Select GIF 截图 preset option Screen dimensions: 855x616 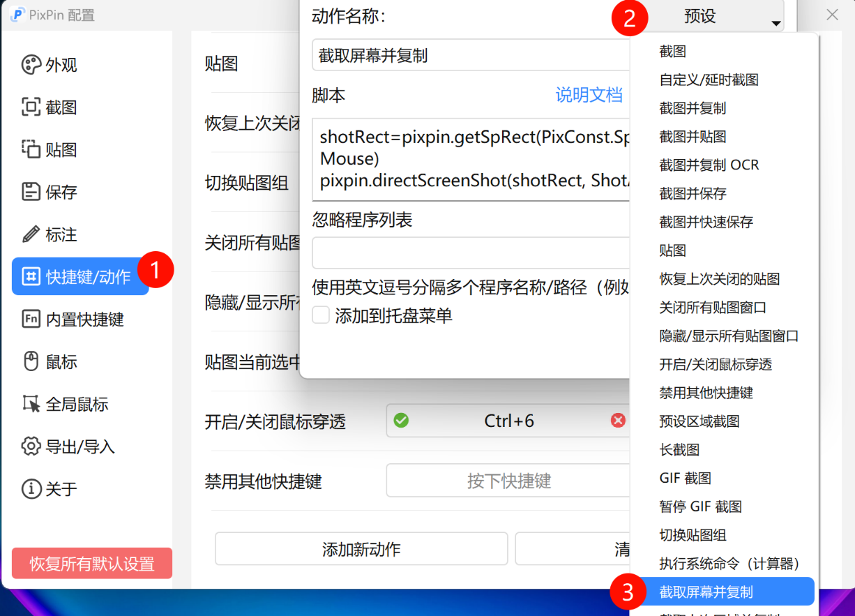pos(685,478)
